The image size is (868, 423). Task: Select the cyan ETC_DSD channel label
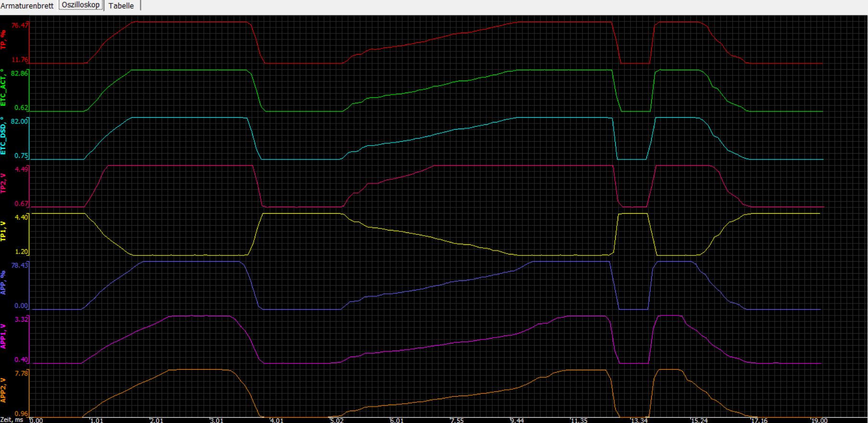coord(3,135)
